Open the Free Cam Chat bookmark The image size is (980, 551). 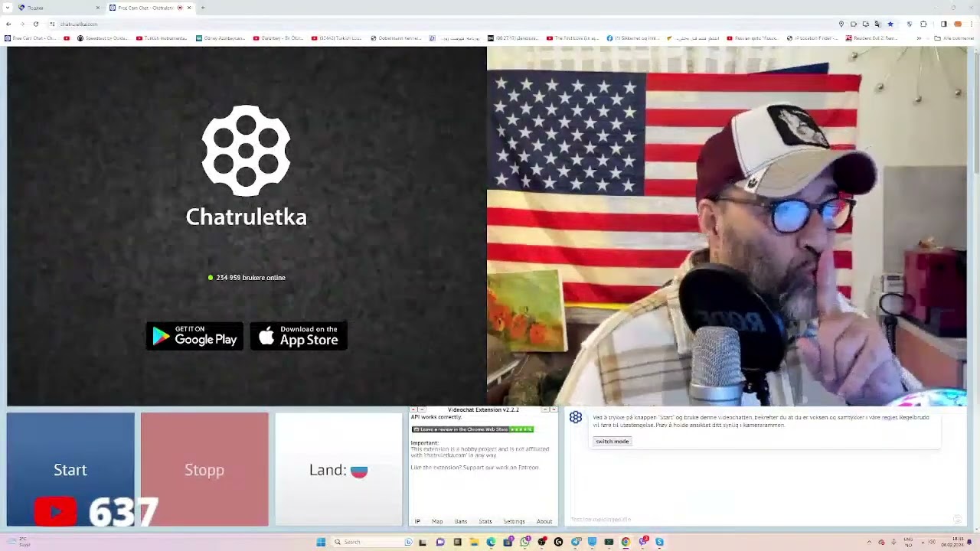pos(31,38)
